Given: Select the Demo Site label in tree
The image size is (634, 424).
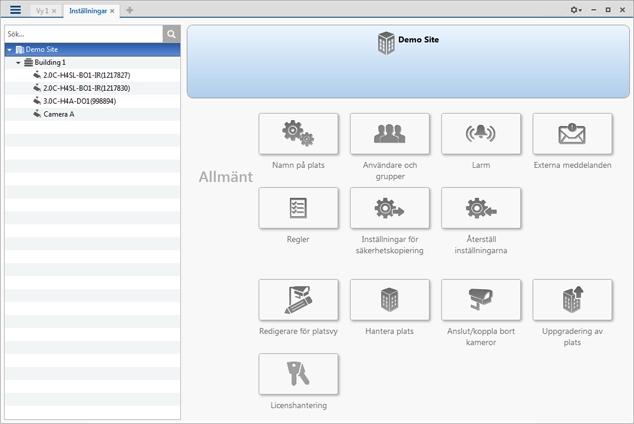Looking at the screenshot, I should (x=42, y=49).
